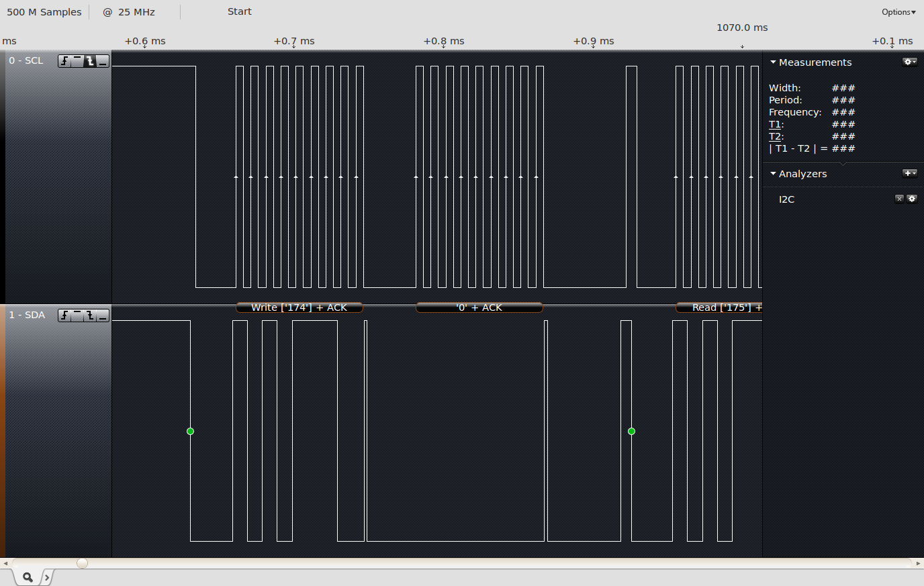Viewport: 924px width, 586px height.
Task: Click the 'Write [174] + ACK' decoded frame
Action: click(x=299, y=307)
